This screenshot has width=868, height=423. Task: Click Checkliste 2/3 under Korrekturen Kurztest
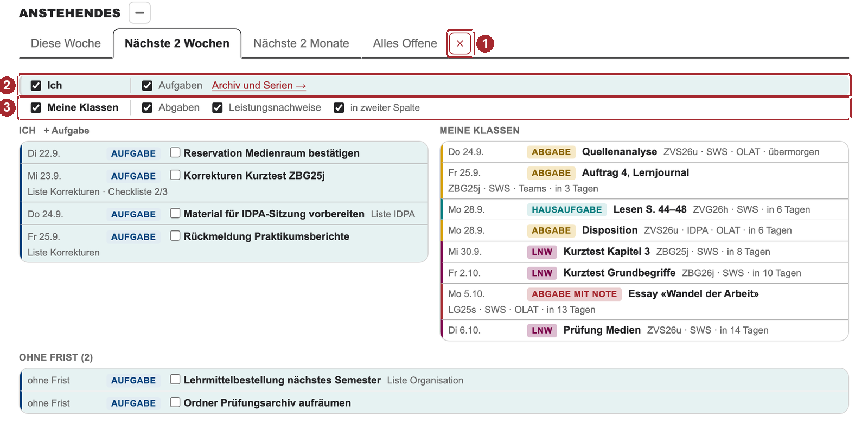[x=138, y=192]
